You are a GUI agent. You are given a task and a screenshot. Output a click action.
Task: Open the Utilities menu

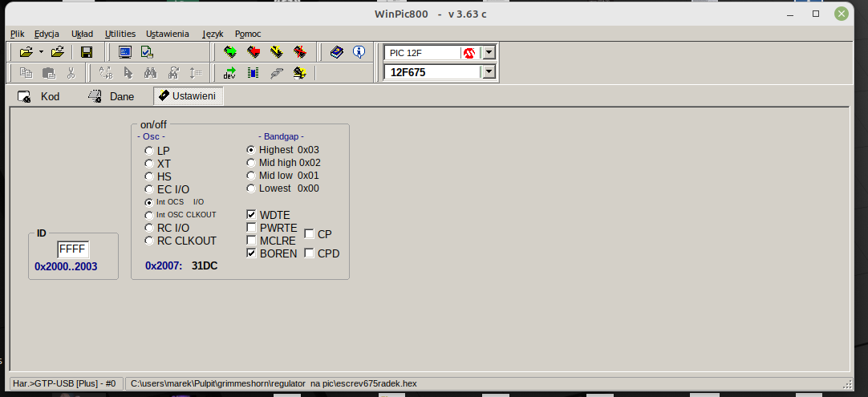[x=120, y=34]
